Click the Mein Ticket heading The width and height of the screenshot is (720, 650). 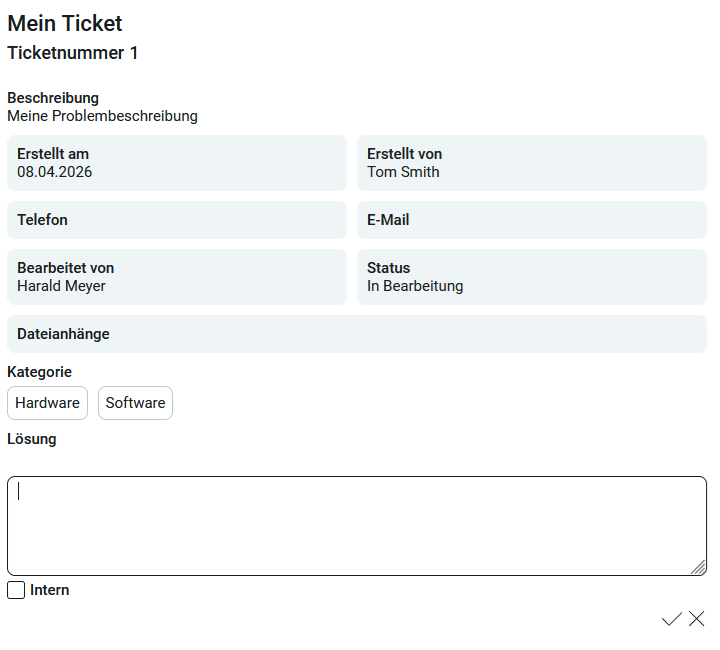point(65,23)
